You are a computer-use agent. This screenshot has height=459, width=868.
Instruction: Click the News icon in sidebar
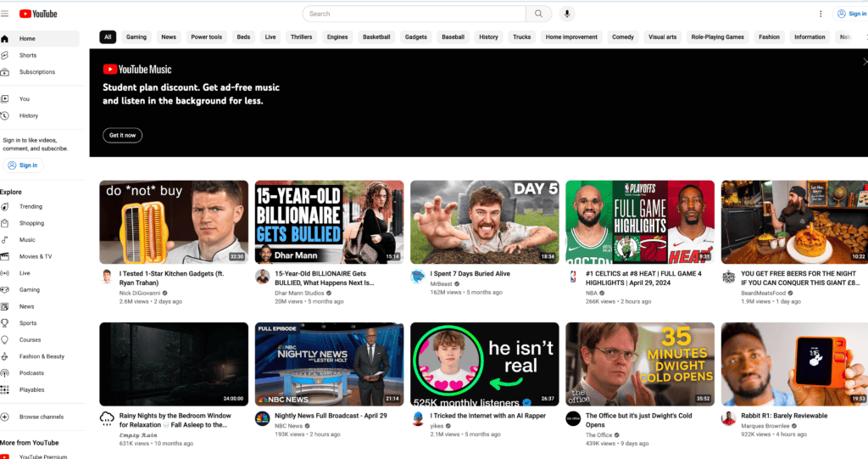point(5,306)
